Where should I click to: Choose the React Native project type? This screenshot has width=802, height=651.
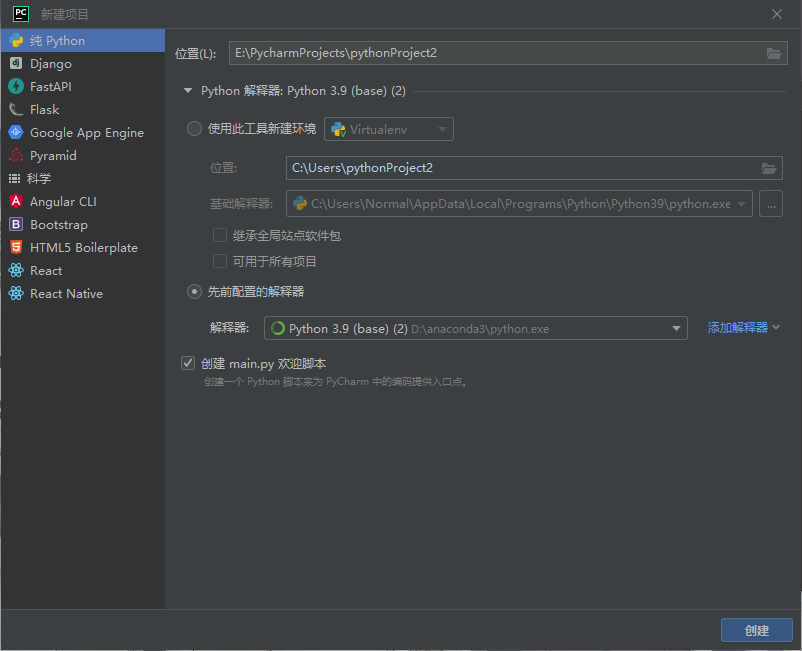tap(83, 294)
